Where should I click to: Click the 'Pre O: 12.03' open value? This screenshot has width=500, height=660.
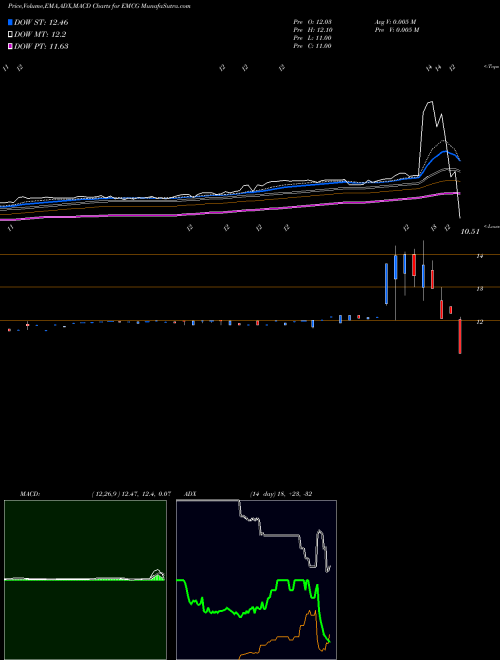tap(313, 22)
